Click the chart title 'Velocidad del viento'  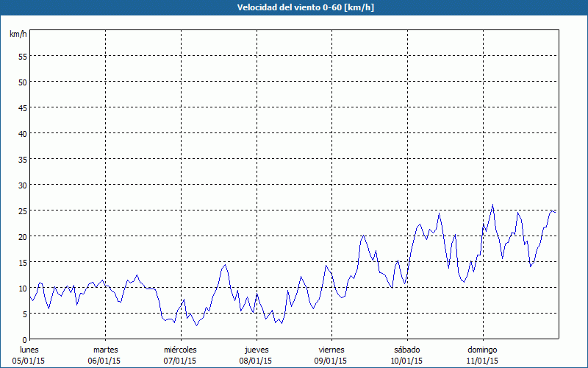pos(293,7)
